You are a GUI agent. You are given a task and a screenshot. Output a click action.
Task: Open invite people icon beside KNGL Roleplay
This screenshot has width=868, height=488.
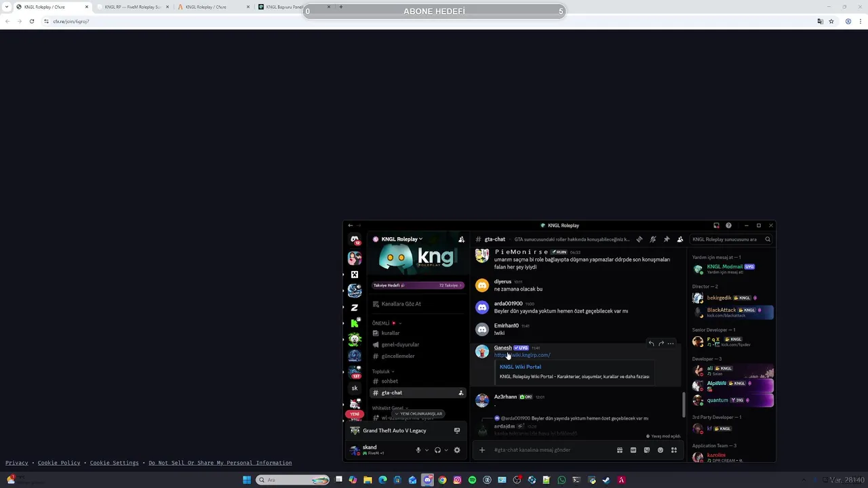click(462, 239)
